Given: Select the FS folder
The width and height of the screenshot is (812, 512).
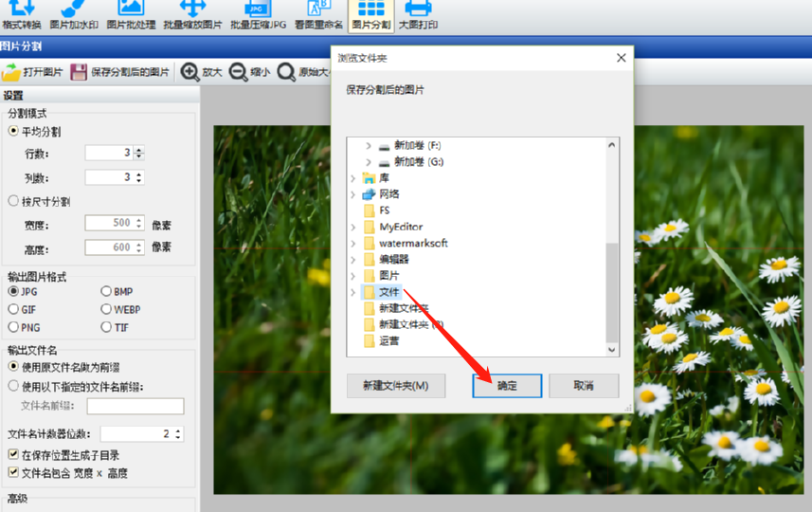Looking at the screenshot, I should [376, 210].
